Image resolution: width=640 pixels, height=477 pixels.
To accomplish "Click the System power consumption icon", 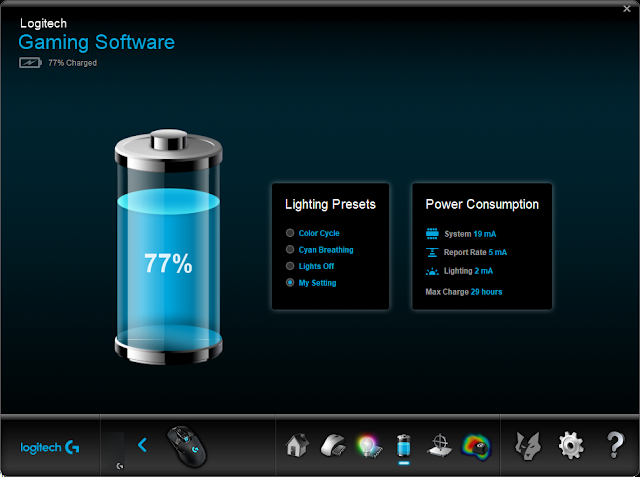I will pyautogui.click(x=432, y=233).
